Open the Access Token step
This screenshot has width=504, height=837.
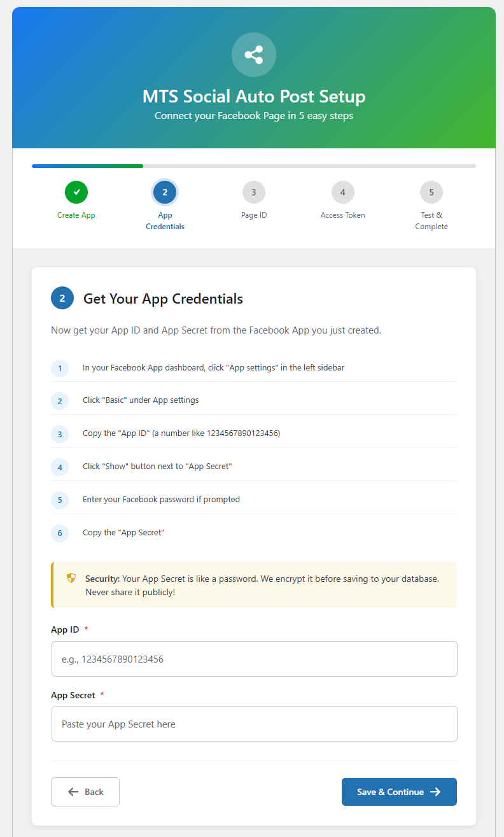pyautogui.click(x=342, y=192)
